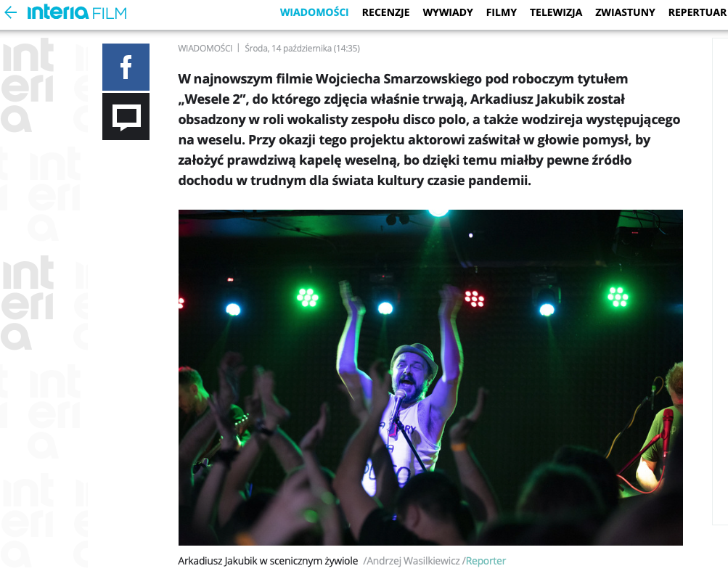Open the TELEWIZJA section
This screenshot has width=728, height=579.
[x=556, y=12]
